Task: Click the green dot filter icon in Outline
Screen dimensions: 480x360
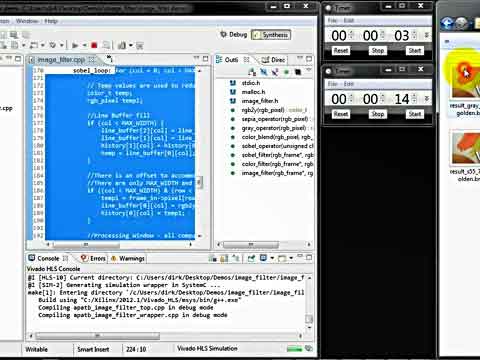Action: pos(286,72)
